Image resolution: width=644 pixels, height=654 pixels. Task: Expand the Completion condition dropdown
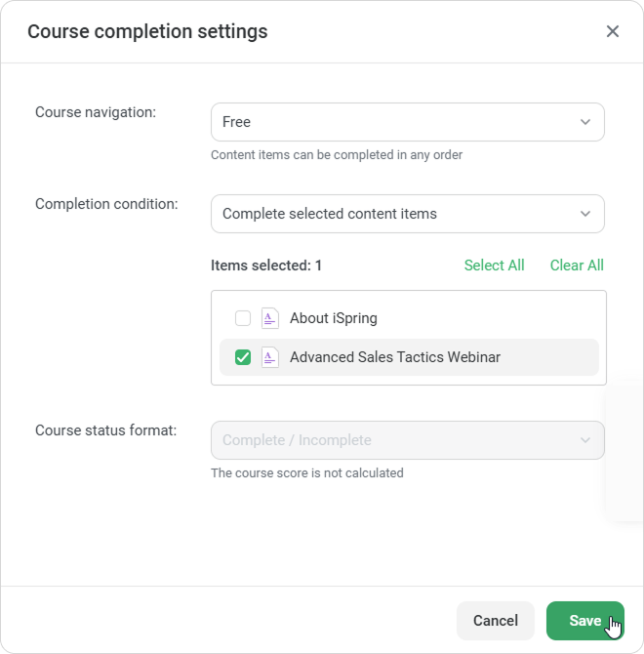click(407, 214)
